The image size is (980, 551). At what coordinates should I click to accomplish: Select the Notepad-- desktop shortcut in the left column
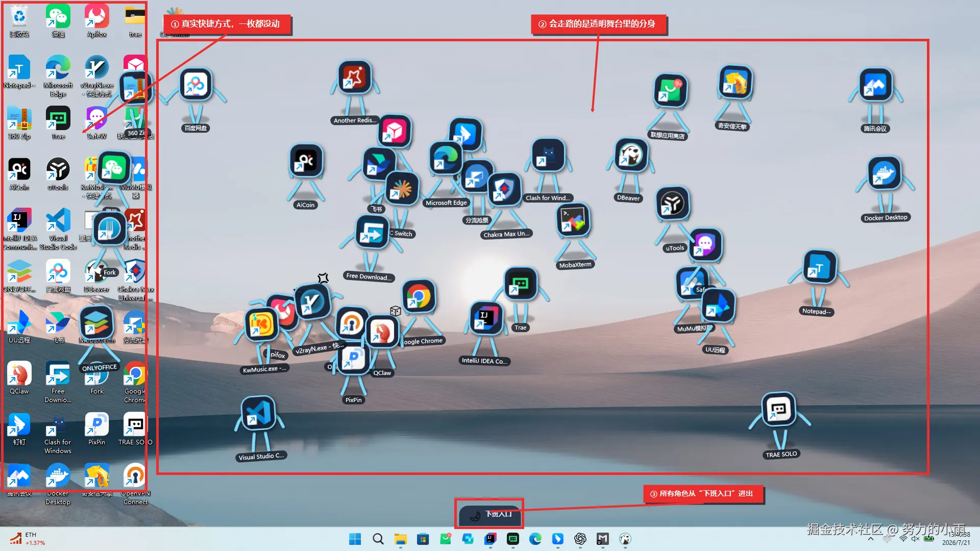[19, 72]
